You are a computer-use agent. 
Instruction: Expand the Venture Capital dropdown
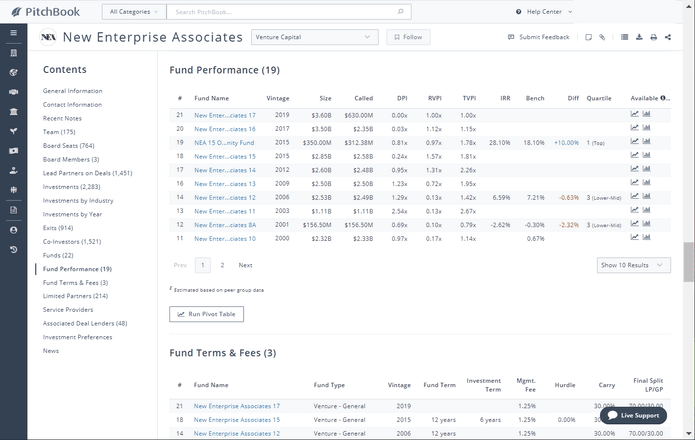click(x=314, y=37)
